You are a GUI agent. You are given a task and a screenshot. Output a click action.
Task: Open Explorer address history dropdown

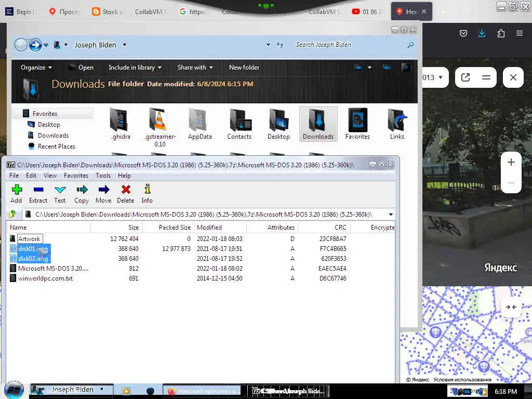pos(268,45)
